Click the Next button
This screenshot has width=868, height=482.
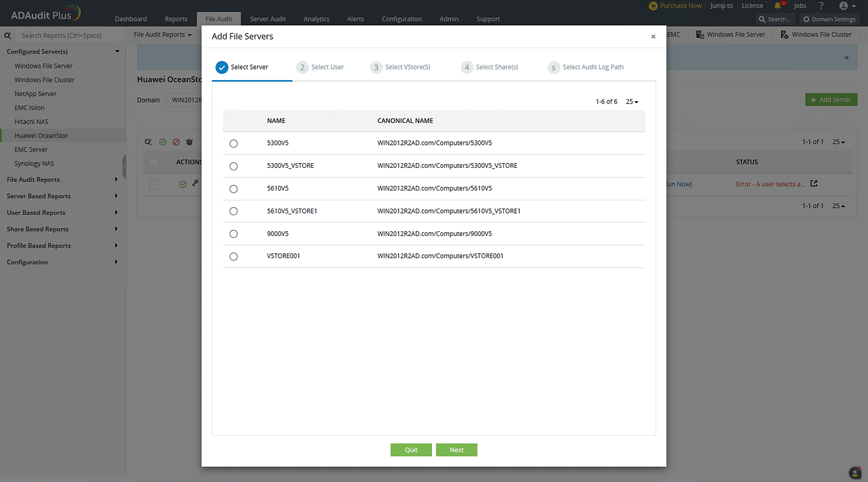click(457, 450)
